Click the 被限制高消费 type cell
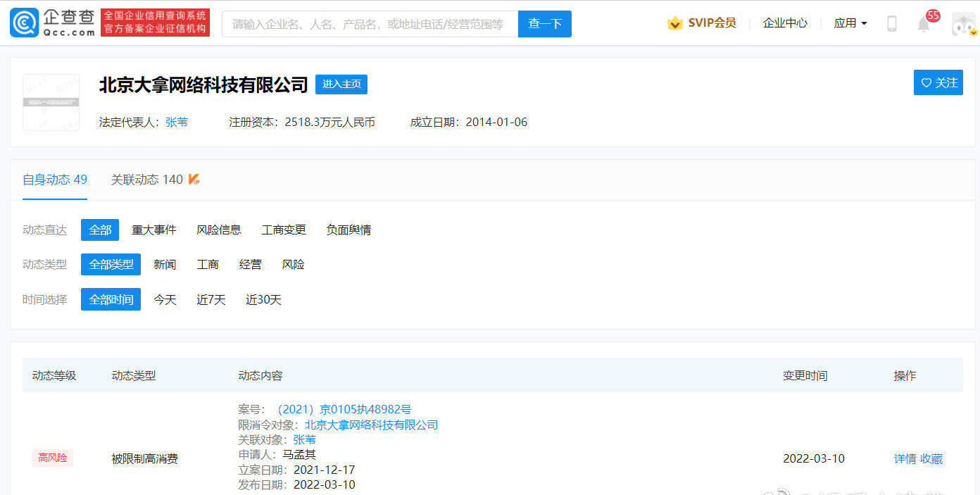 tap(144, 458)
